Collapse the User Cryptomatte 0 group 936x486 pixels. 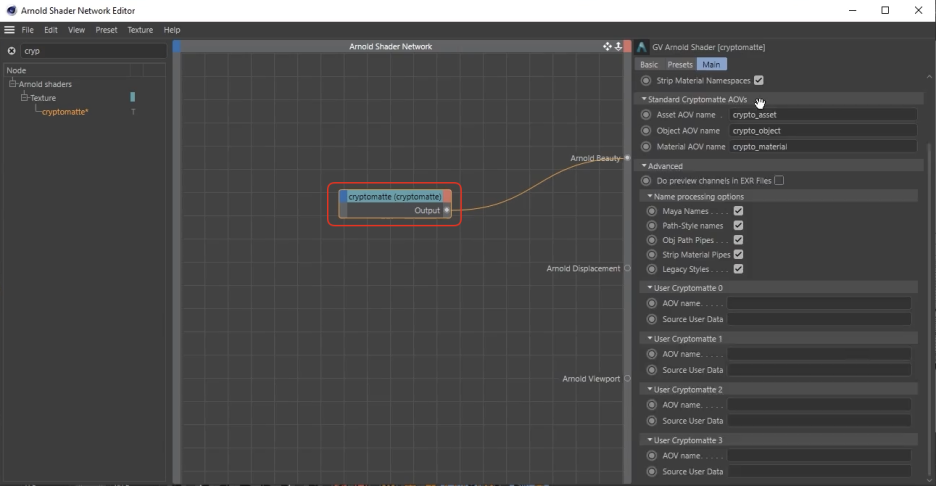point(649,288)
